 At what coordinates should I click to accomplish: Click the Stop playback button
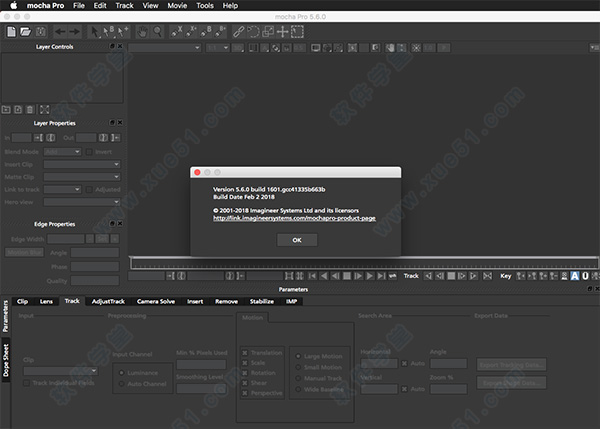(x=347, y=276)
